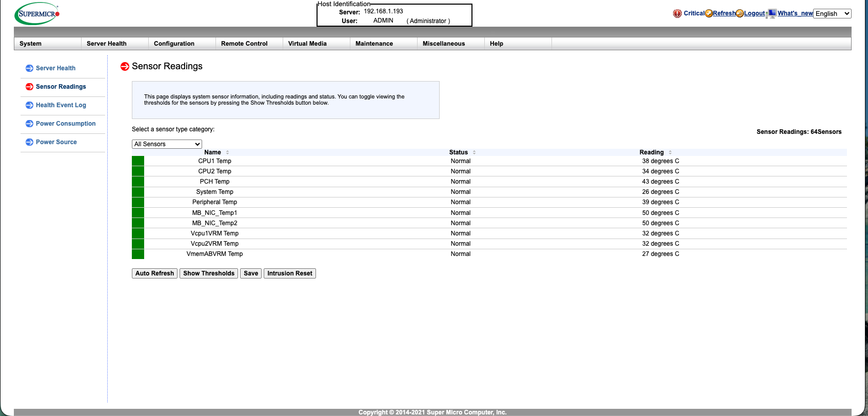Click arrow icon beside Power Source
This screenshot has width=868, height=416.
[x=29, y=142]
